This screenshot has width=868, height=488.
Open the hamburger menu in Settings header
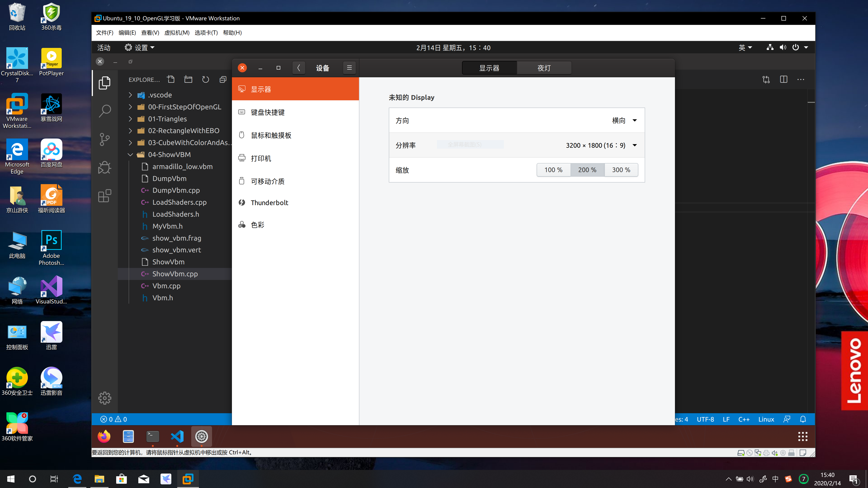349,68
